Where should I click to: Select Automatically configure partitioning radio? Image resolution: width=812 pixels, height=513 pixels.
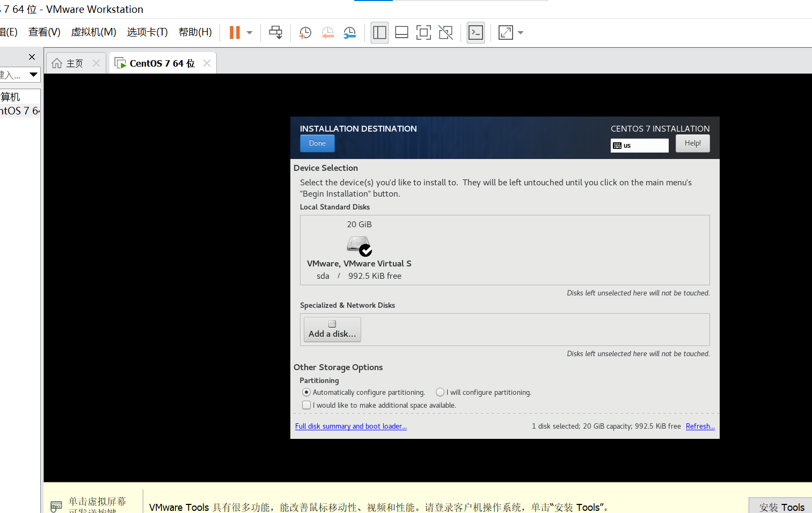pos(306,392)
